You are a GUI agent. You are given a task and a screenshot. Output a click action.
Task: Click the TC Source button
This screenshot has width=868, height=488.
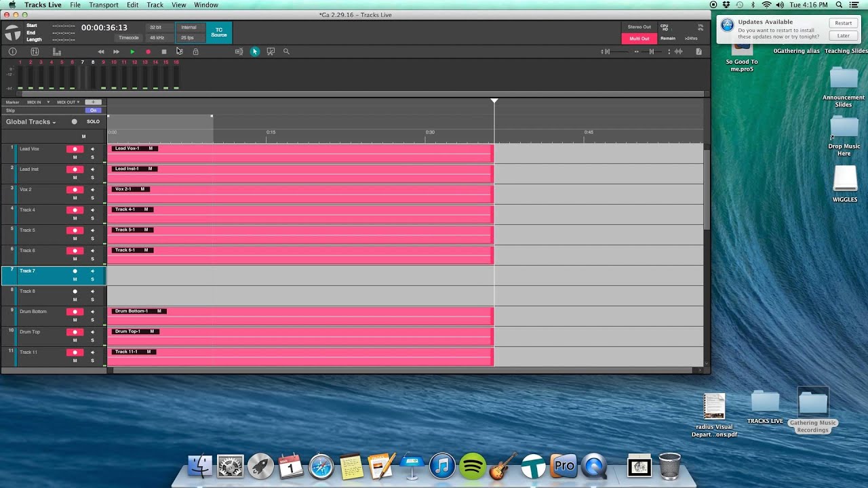point(218,33)
